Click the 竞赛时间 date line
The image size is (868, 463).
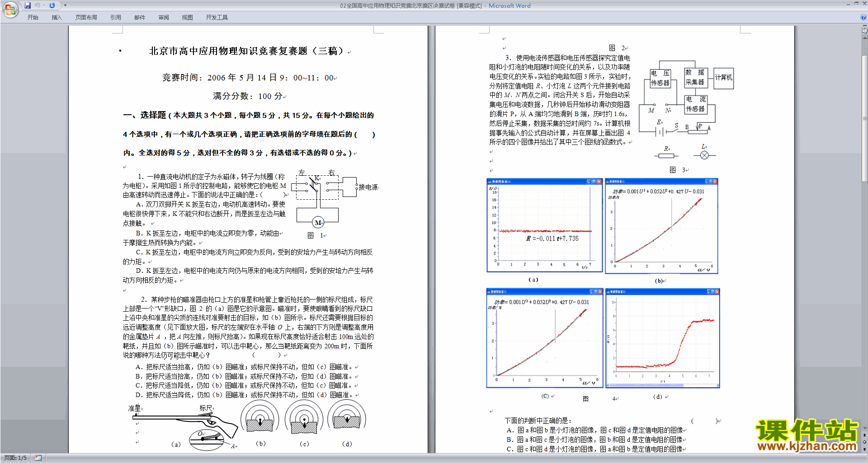pos(249,78)
